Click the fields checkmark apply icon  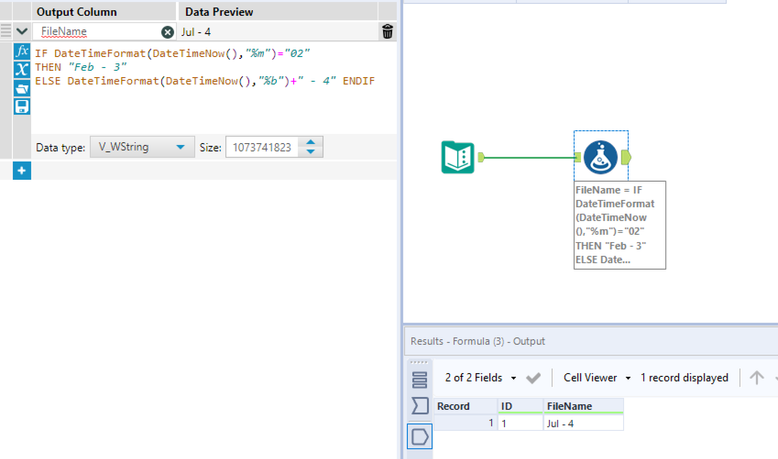[533, 378]
